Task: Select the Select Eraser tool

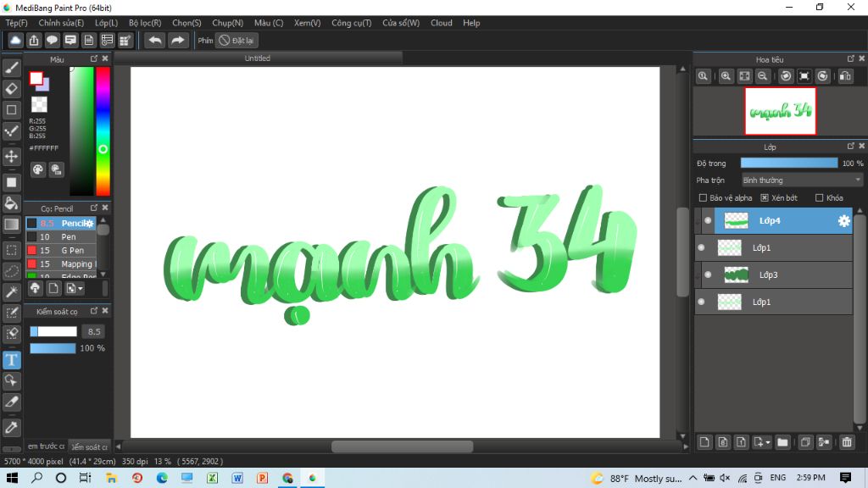Action: (x=12, y=334)
